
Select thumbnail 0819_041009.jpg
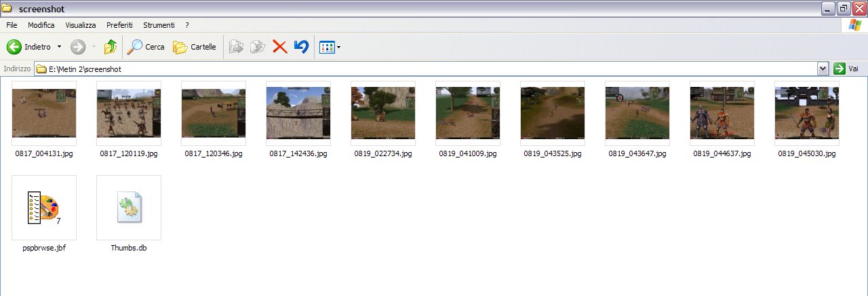click(468, 113)
